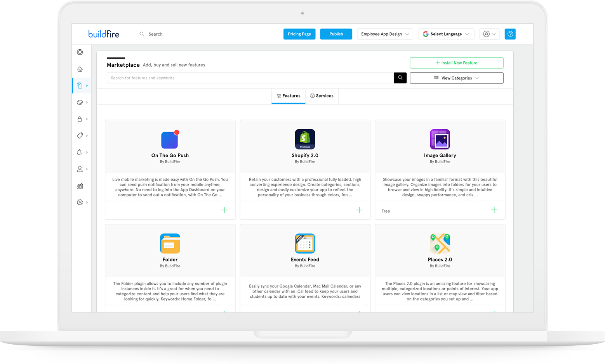Expand the settings sidebar chevron

click(x=87, y=202)
